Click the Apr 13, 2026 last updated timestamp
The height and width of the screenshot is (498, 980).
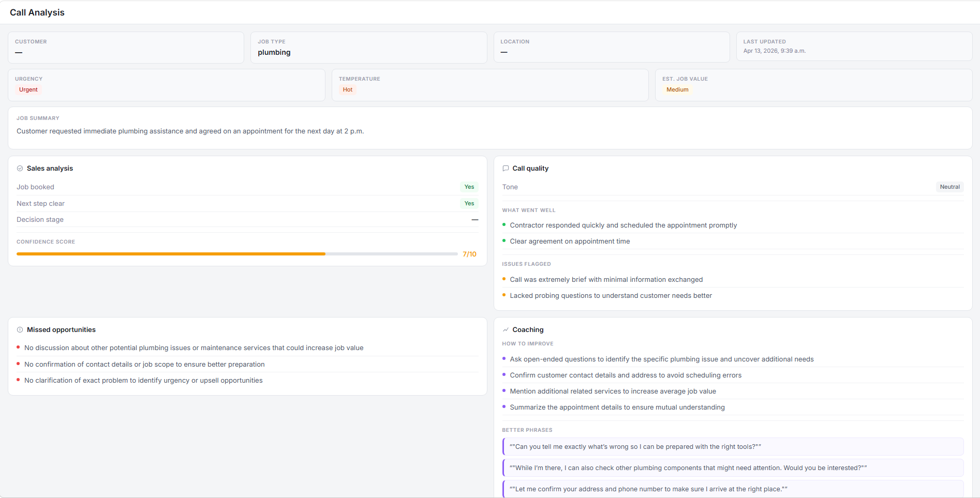775,51
